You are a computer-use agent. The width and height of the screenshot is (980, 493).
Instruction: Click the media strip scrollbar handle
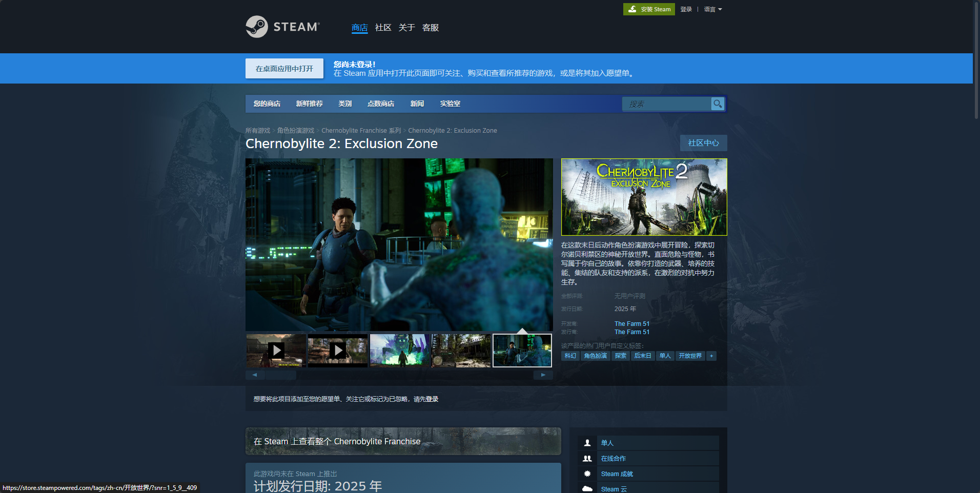click(x=281, y=375)
